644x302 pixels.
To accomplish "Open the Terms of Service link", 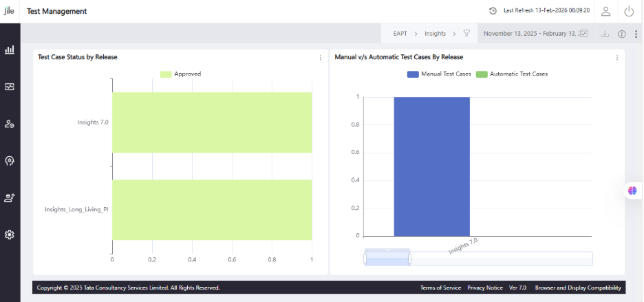I will [440, 288].
